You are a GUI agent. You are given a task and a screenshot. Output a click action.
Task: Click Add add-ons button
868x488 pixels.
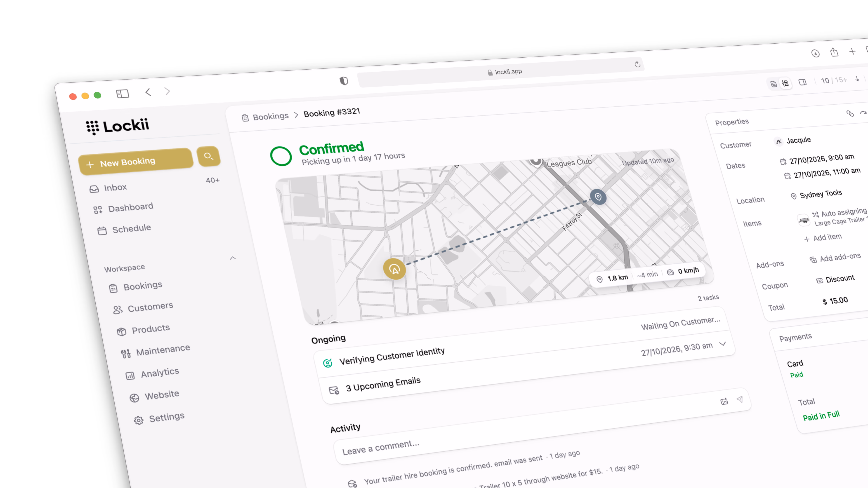[x=835, y=258]
